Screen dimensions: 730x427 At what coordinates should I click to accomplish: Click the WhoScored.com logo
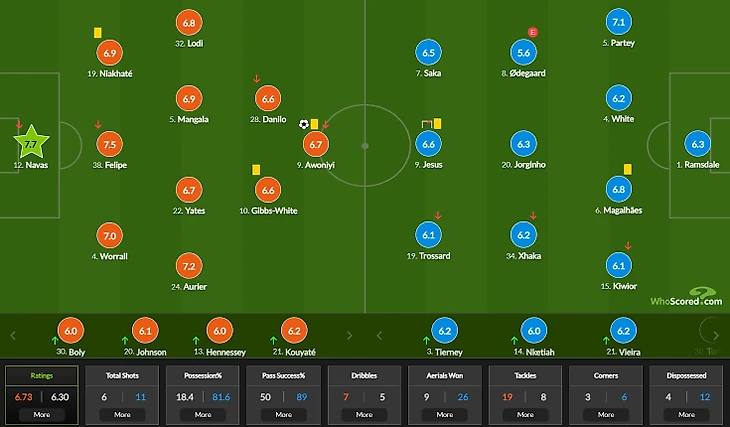(686, 297)
